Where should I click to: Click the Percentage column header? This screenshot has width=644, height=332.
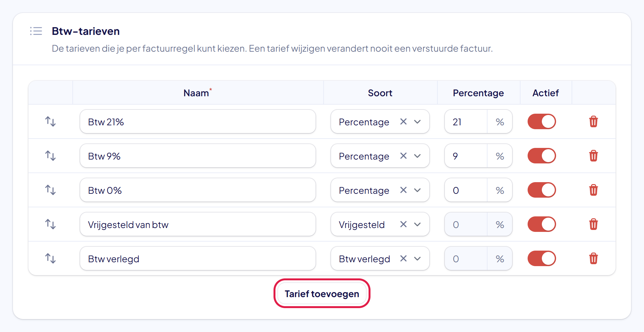pyautogui.click(x=478, y=93)
